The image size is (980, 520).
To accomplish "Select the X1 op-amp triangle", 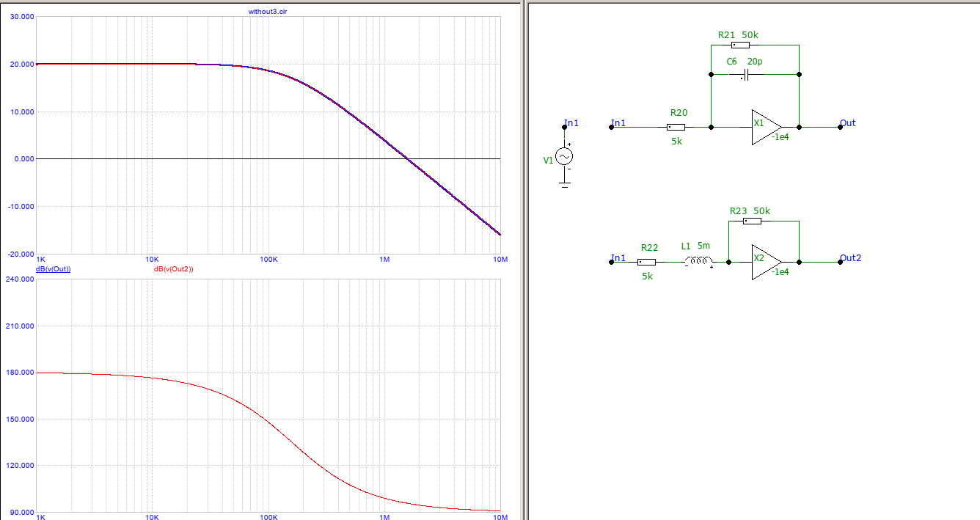I will pyautogui.click(x=767, y=127).
